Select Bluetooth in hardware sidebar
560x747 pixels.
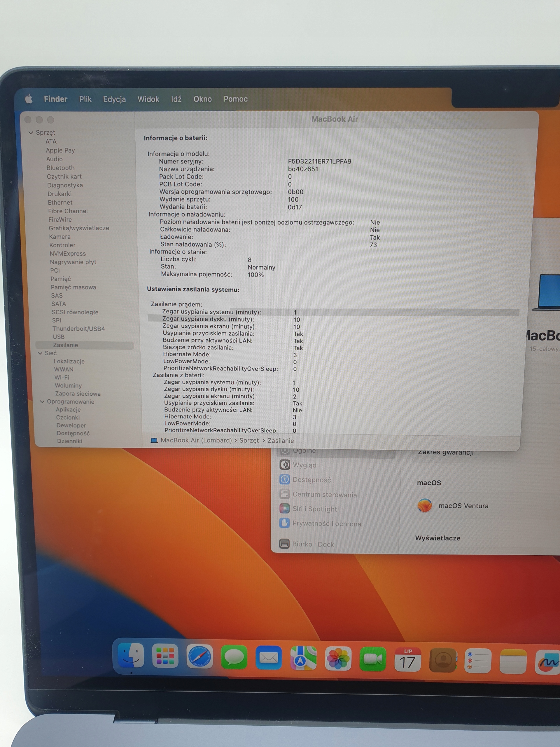(x=60, y=168)
